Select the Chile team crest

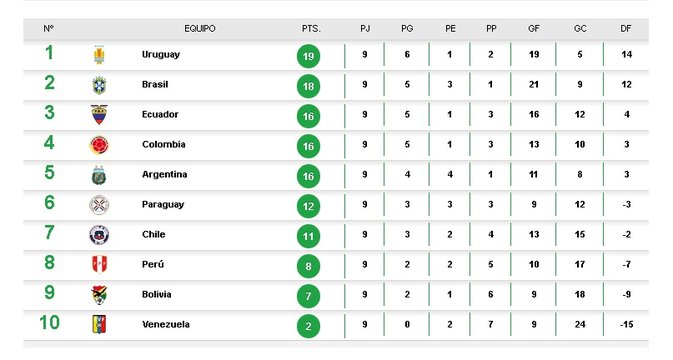99,235
